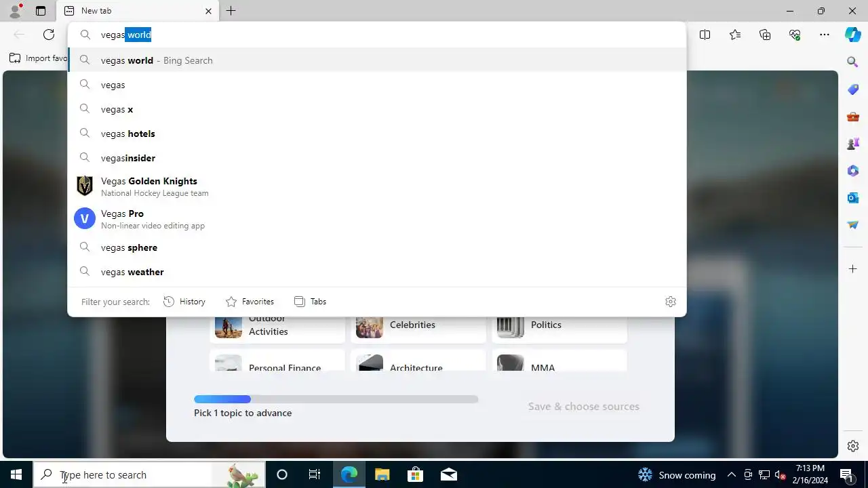Select the 'vegas sphere' suggestion
The height and width of the screenshot is (488, 868).
[x=377, y=247]
